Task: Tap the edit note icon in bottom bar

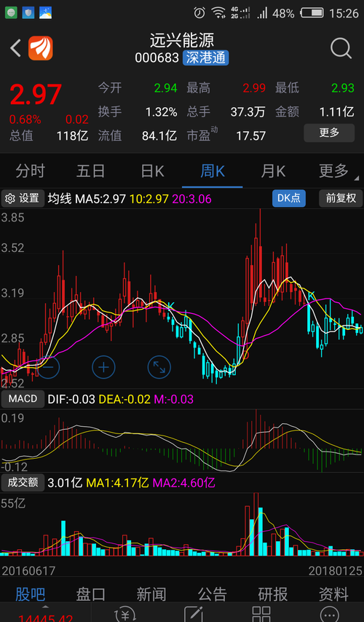Action: pos(194,614)
